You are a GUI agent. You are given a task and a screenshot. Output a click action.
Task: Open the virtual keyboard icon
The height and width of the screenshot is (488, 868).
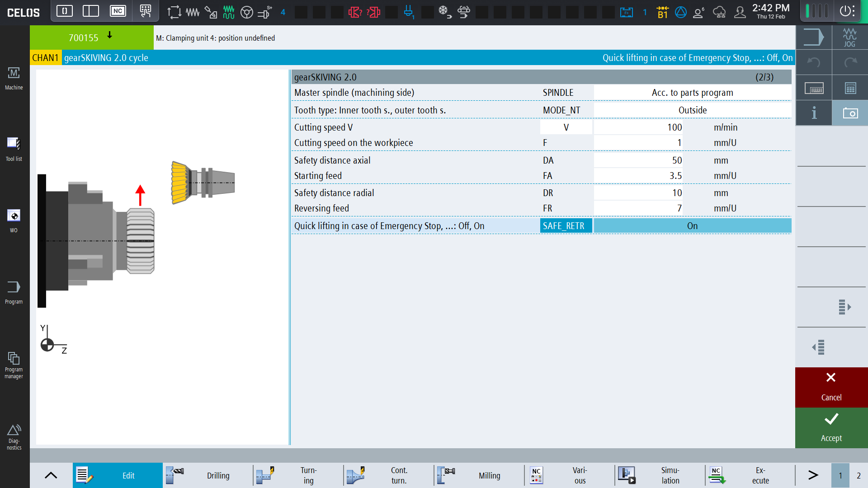click(x=814, y=88)
